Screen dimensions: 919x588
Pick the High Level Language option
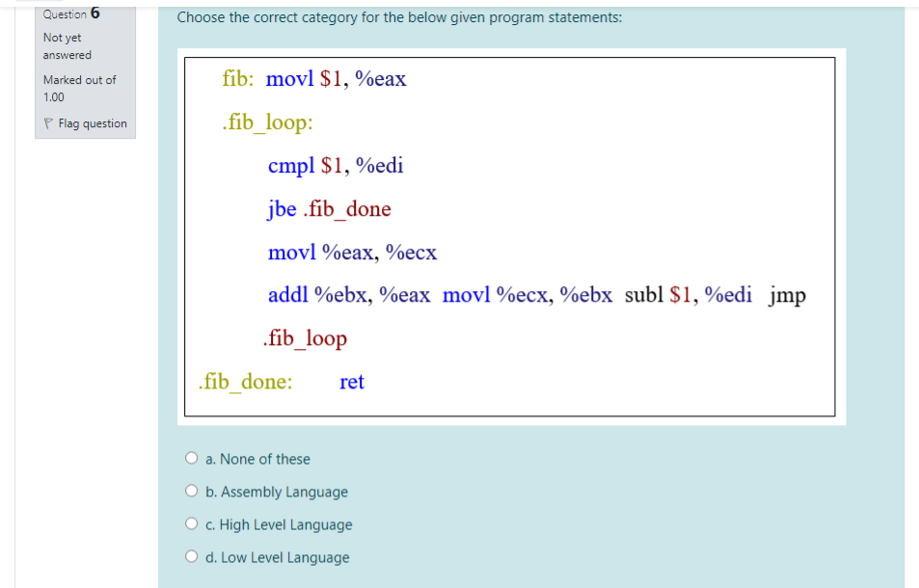[x=192, y=523]
